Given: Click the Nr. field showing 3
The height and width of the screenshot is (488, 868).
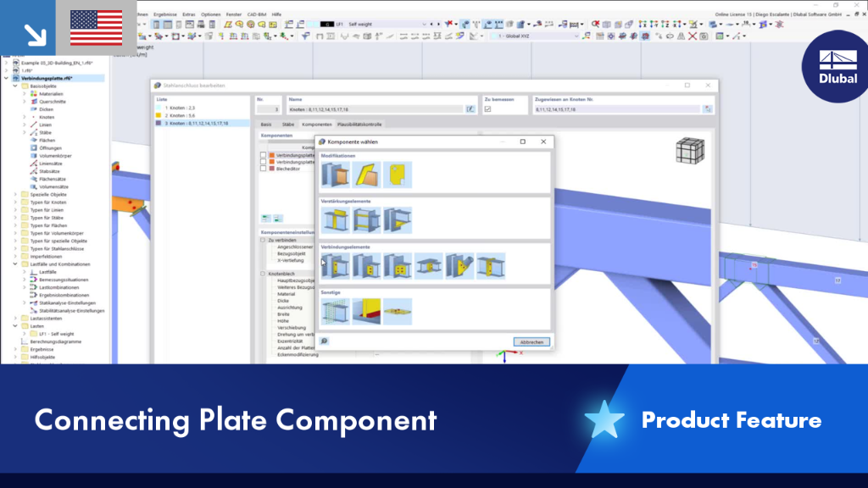Looking at the screenshot, I should click(x=268, y=109).
